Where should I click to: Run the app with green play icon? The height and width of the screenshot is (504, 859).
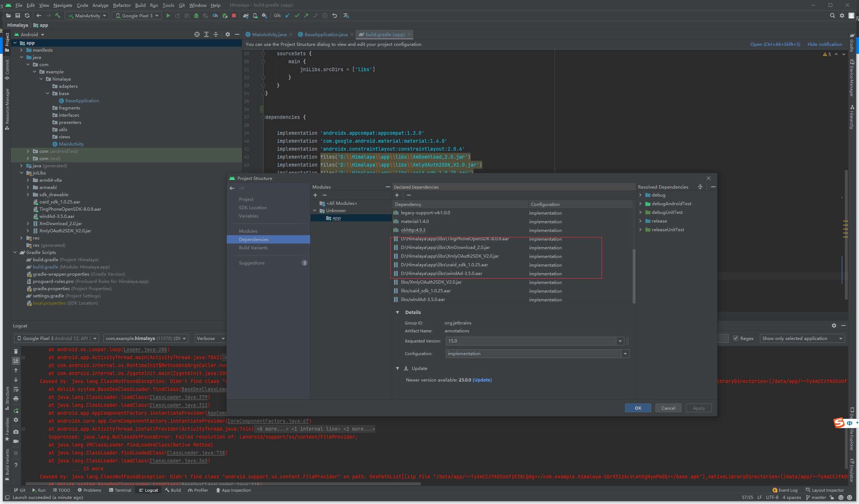coord(168,16)
